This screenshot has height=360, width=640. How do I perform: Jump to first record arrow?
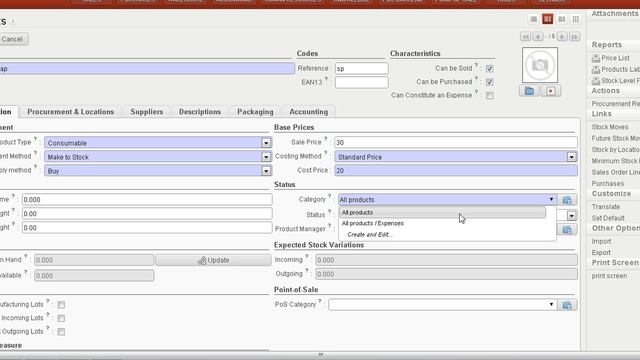[525, 37]
